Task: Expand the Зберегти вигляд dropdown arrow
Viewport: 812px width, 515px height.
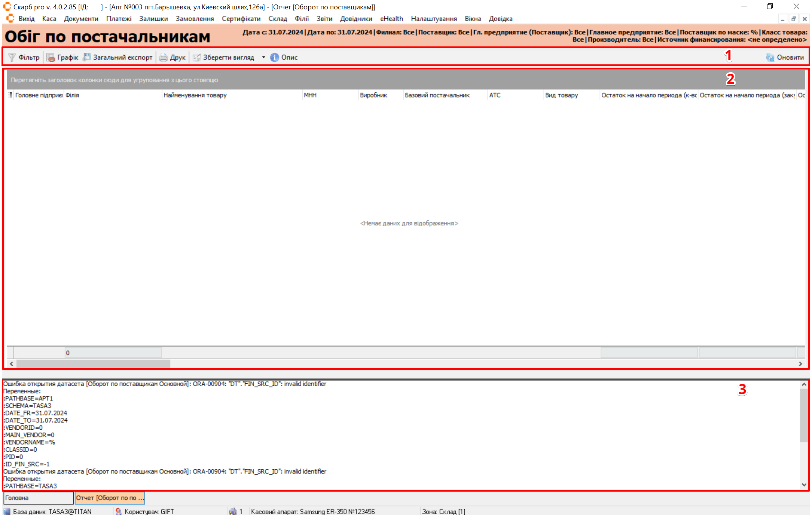Action: [263, 57]
